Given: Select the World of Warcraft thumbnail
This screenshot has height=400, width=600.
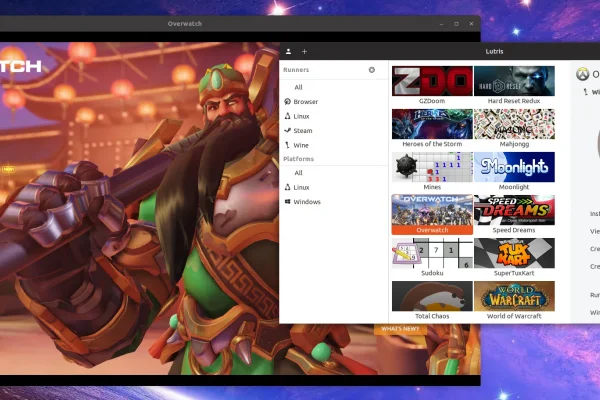Looking at the screenshot, I should tap(514, 296).
